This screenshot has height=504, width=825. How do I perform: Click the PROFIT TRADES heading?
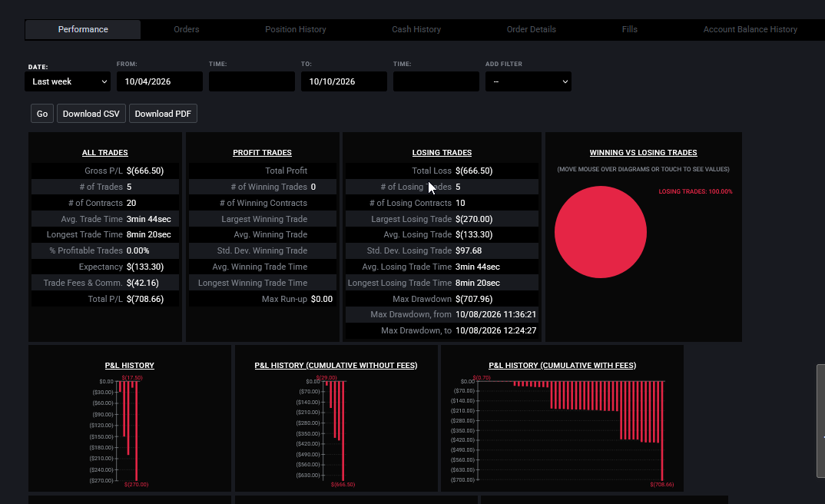click(x=262, y=153)
